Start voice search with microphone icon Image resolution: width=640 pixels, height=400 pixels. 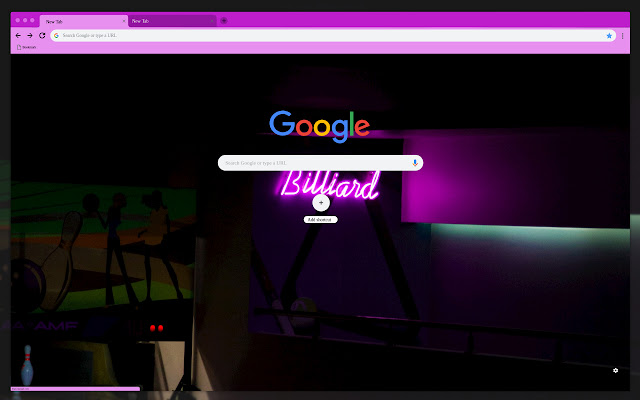click(x=415, y=163)
